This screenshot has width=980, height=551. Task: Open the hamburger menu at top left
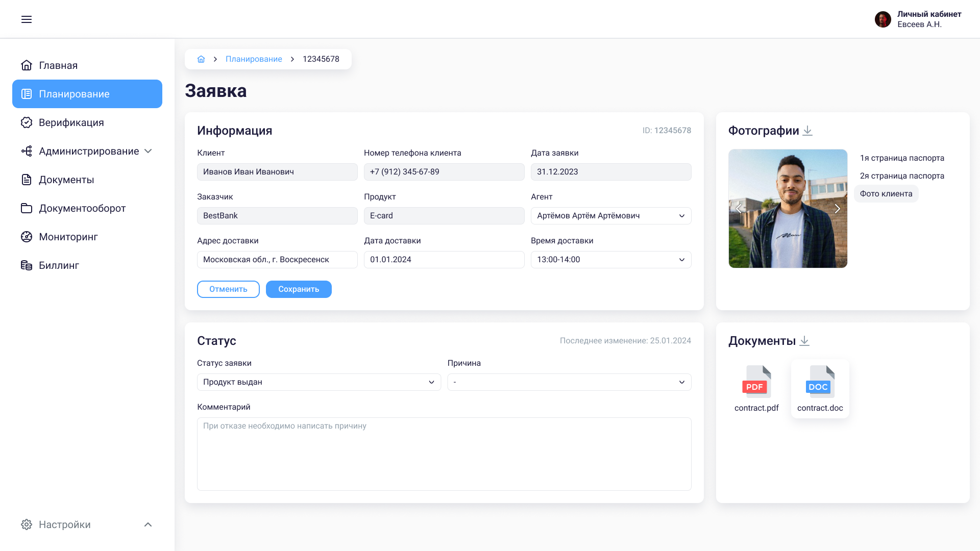[27, 19]
